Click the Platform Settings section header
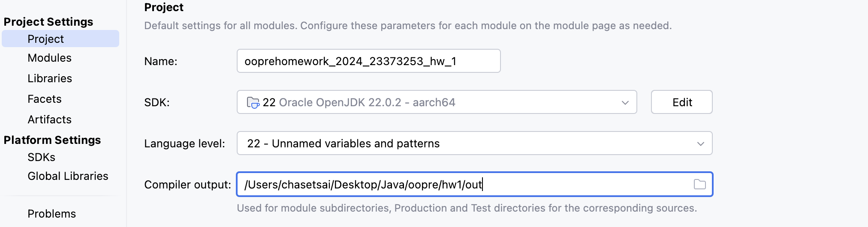Image resolution: width=868 pixels, height=227 pixels. pos(52,140)
